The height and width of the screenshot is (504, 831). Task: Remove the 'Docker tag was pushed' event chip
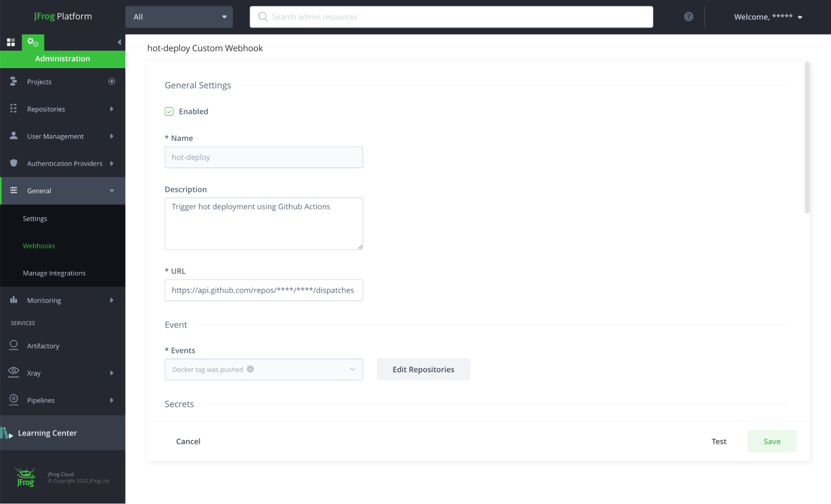[250, 369]
